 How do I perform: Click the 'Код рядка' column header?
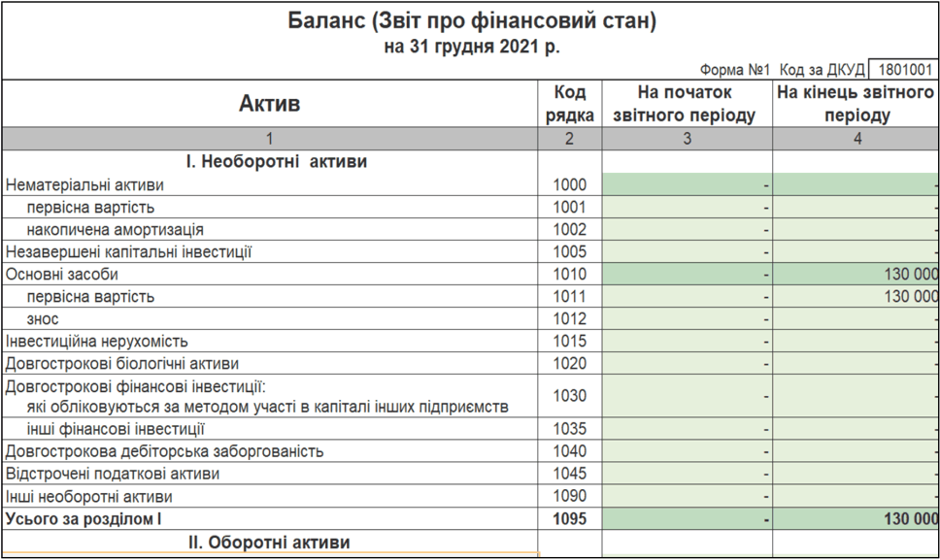point(569,104)
